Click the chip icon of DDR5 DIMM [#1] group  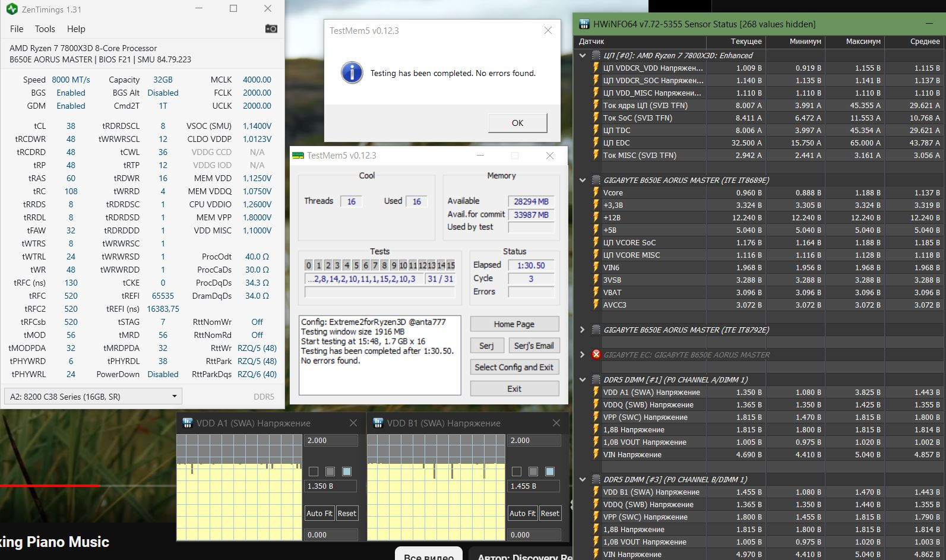pos(596,379)
